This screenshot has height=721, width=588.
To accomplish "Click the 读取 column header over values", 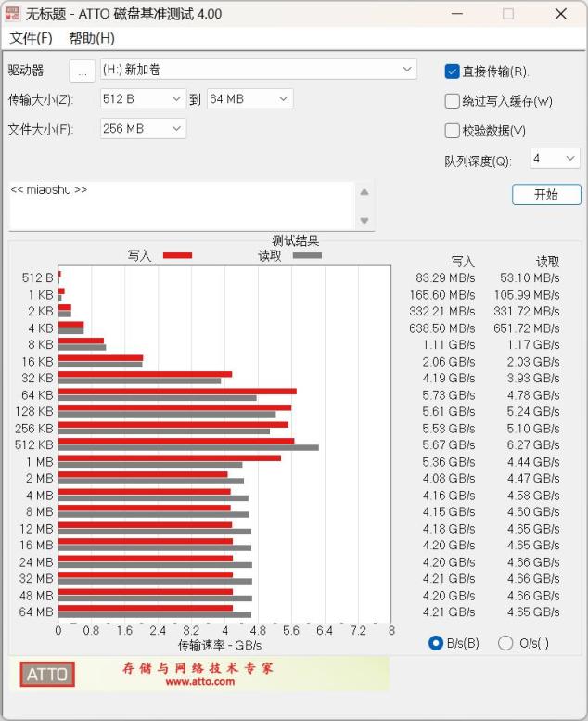I will (547, 262).
